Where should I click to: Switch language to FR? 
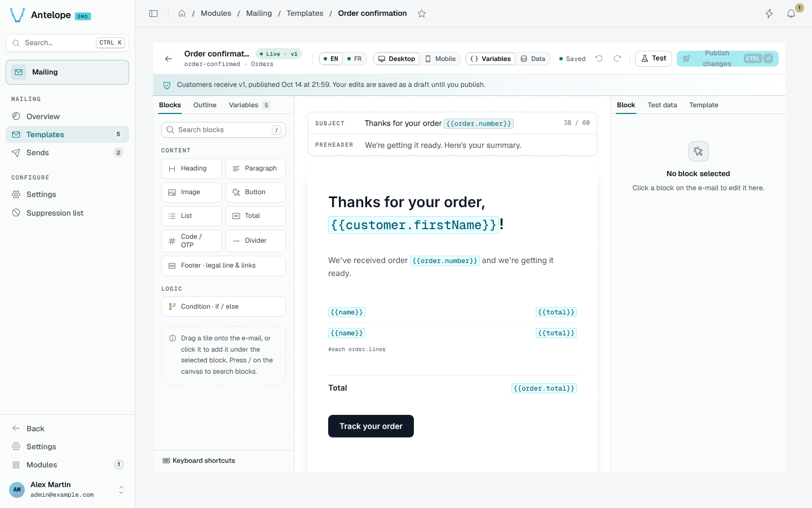(355, 59)
